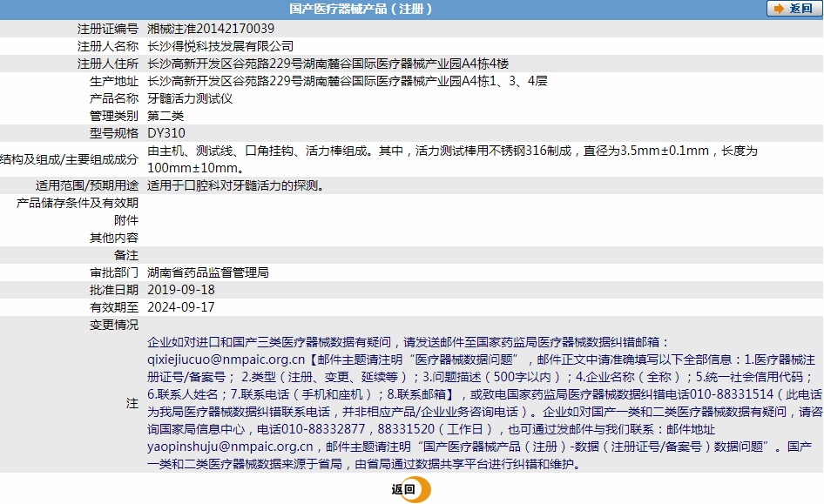This screenshot has width=824, height=504.
Task: Select registration number 湘械注准20142170039
Action: pyautogui.click(x=211, y=29)
